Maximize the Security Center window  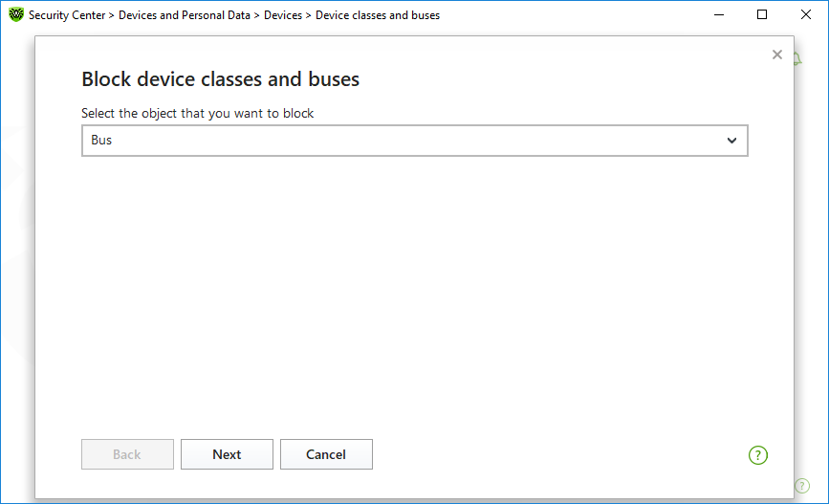[x=762, y=15]
